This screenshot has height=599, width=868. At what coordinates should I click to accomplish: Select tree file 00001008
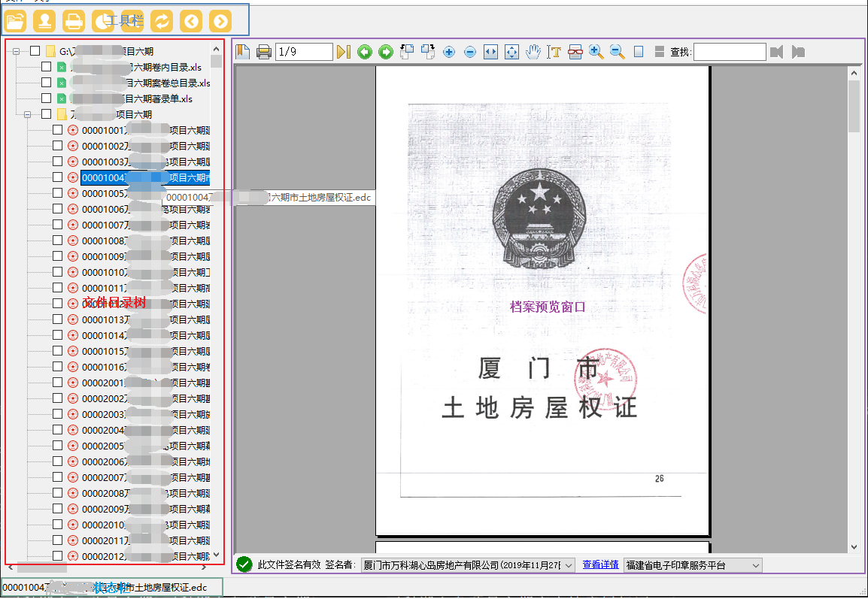[146, 241]
